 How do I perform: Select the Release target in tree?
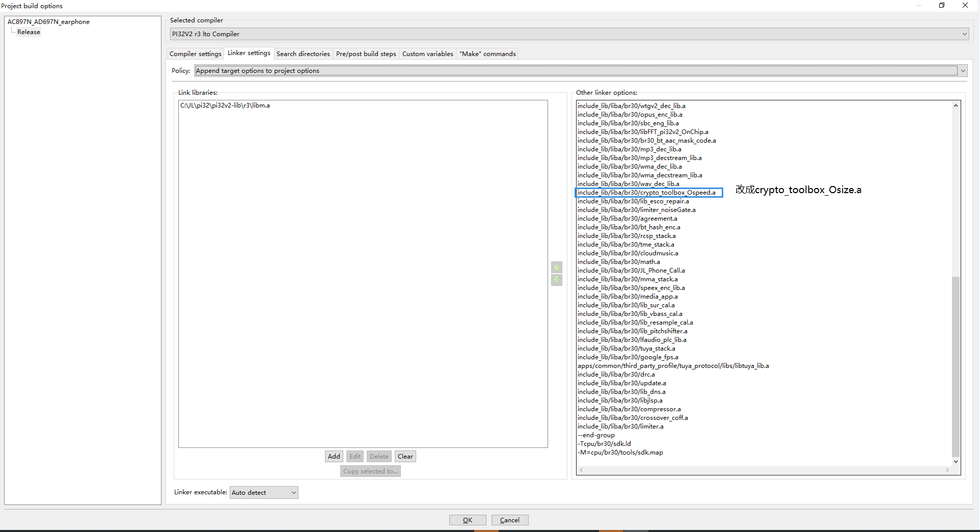point(29,32)
